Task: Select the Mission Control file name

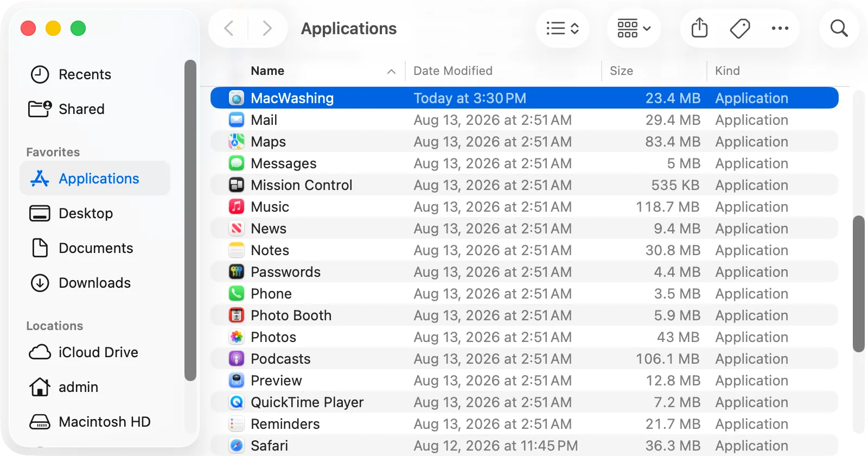Action: tap(302, 185)
